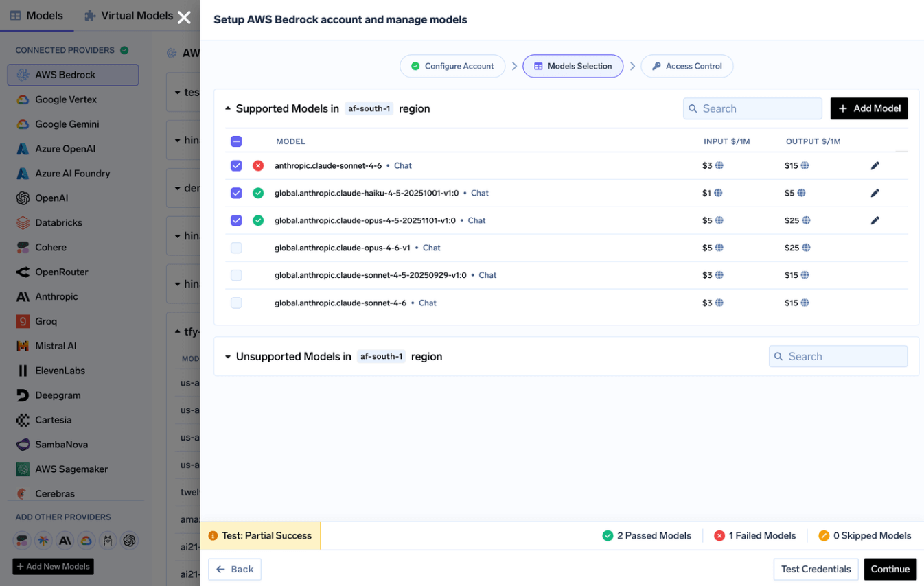Click output price globe icon in claude-haiku-4-5 row
This screenshot has height=586, width=924.
[801, 193]
